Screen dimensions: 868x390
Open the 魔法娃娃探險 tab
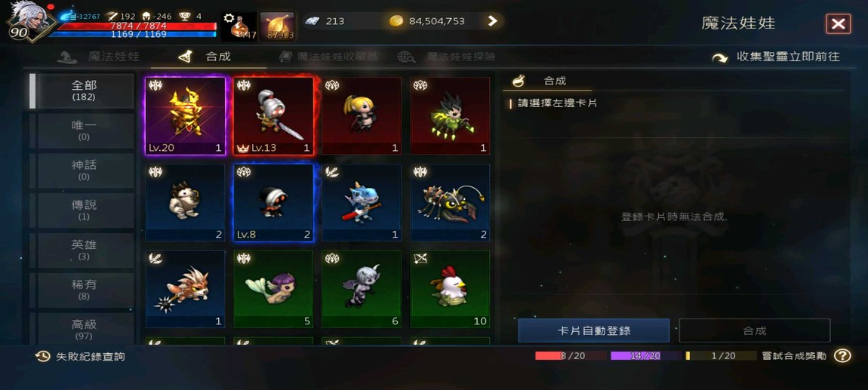446,57
